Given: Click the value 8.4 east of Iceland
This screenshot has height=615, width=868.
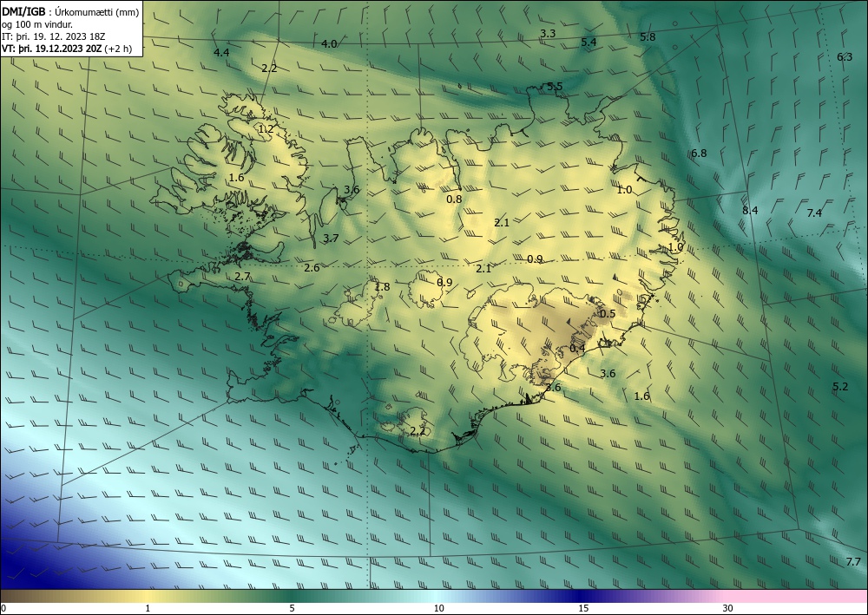Looking at the screenshot, I should (x=750, y=210).
